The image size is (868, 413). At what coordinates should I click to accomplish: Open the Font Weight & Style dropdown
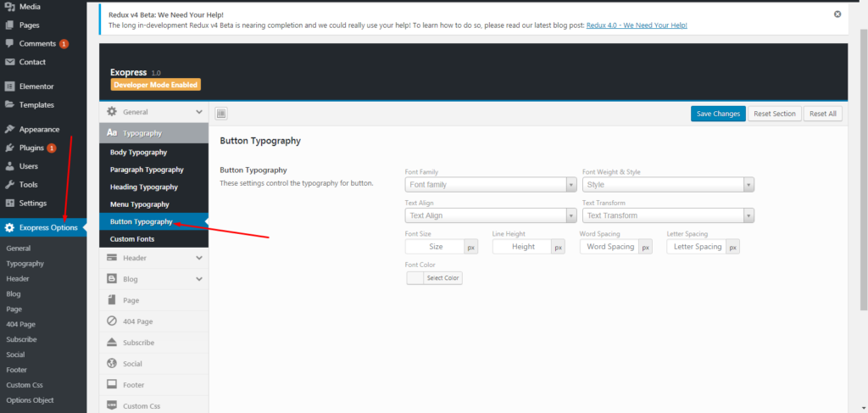pyautogui.click(x=668, y=184)
